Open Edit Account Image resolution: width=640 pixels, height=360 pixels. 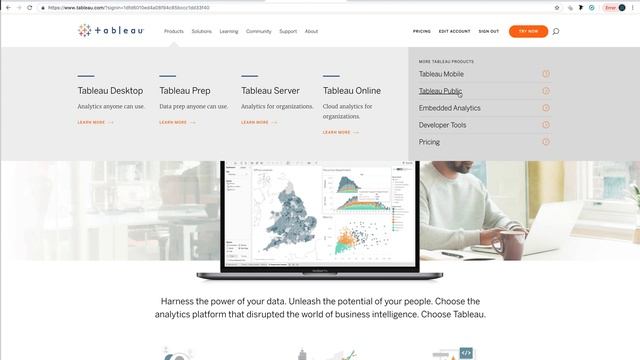(454, 31)
